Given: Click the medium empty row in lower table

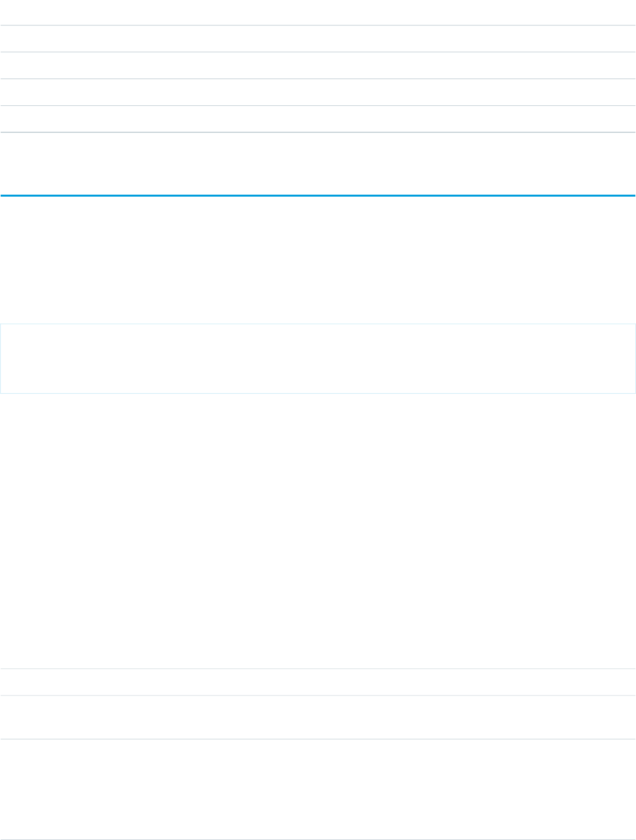Looking at the screenshot, I should (317, 717).
